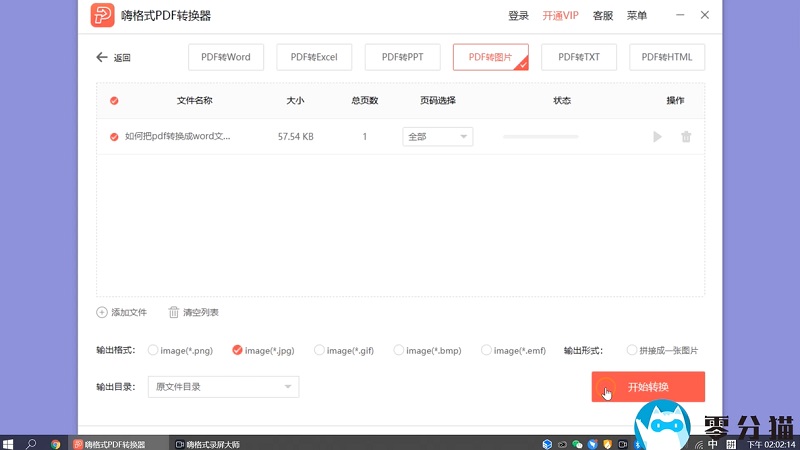Click the conversion status progress bar
Image resolution: width=800 pixels, height=450 pixels.
coord(541,137)
